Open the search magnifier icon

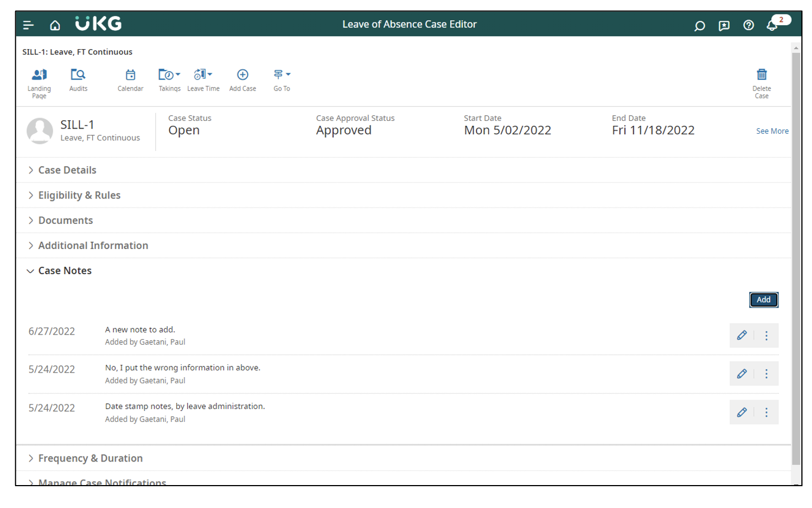[x=699, y=25]
